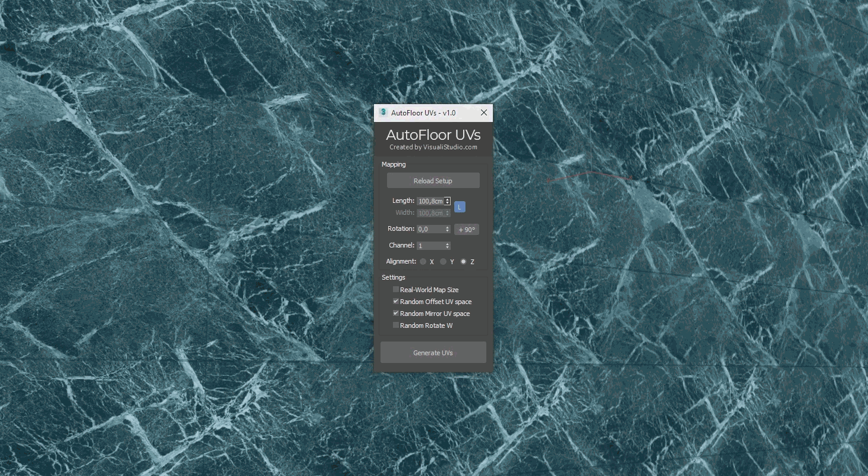Close the AutoFloor UVs dialog
Viewport: 868px width, 476px height.
pos(484,112)
